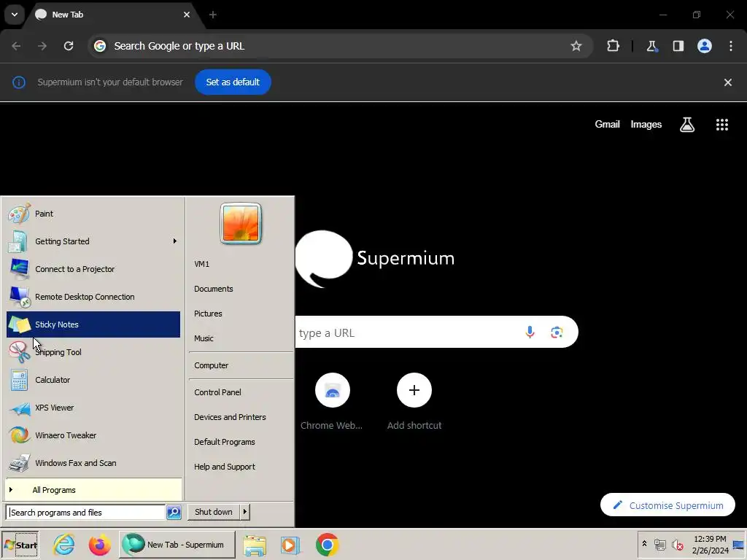Add a new tab with plus
Viewport: 747px width, 560px height.
[213, 15]
